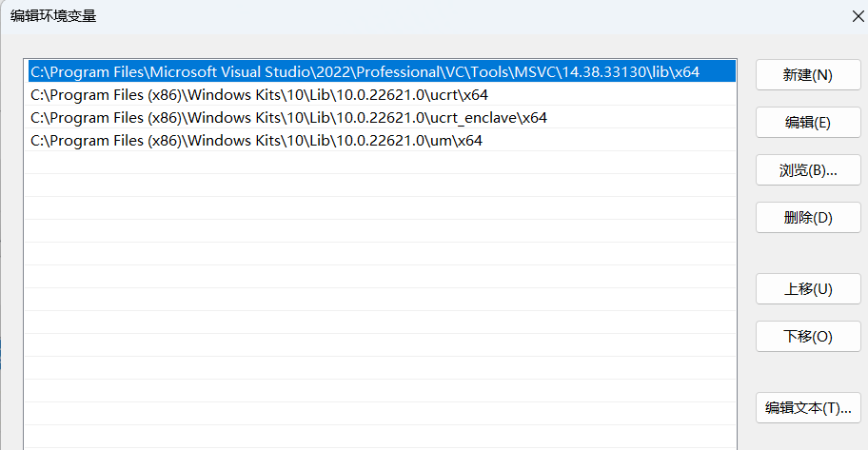
Task: Open 编辑文本(T)... text editing
Action: (808, 408)
